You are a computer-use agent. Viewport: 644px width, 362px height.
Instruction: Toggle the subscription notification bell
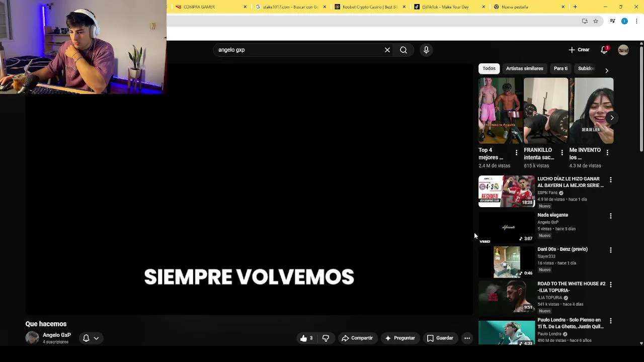point(86,338)
